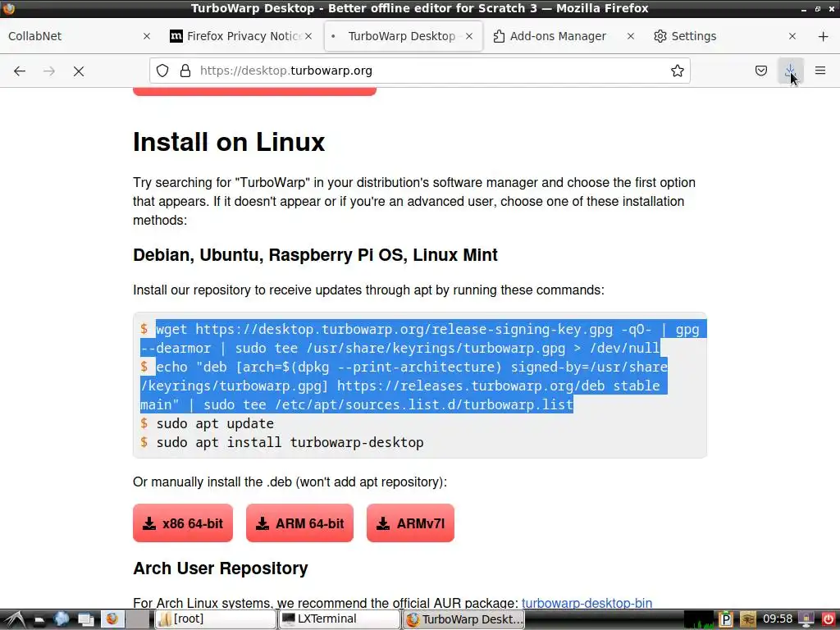Viewport: 840px width, 630px height.
Task: Click the 09:58 clock
Action: pos(778,619)
